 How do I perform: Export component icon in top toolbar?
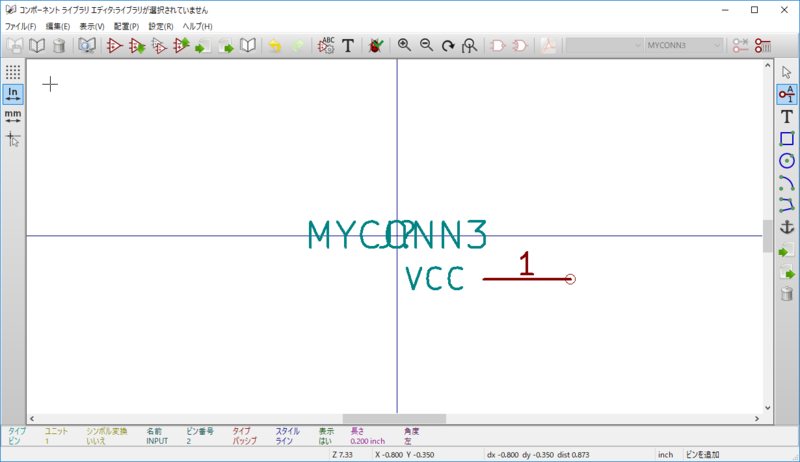pos(226,46)
